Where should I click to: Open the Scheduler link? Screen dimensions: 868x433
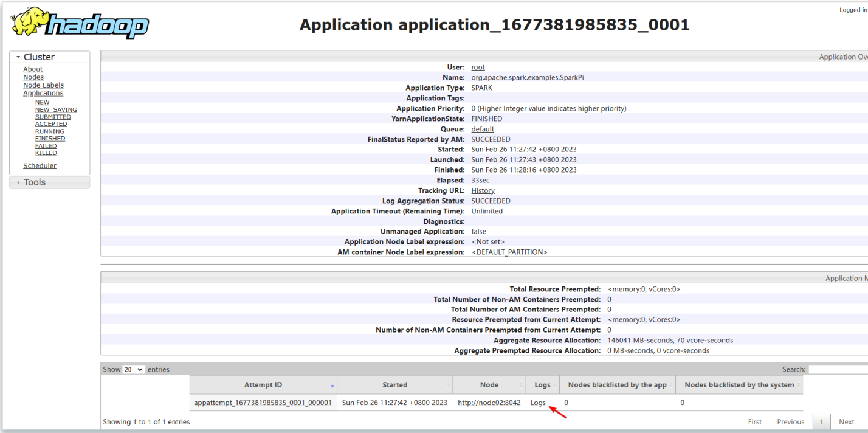click(40, 166)
